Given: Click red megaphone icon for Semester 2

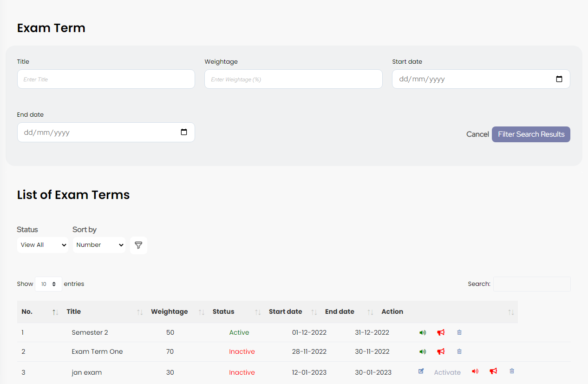Looking at the screenshot, I should tap(441, 332).
